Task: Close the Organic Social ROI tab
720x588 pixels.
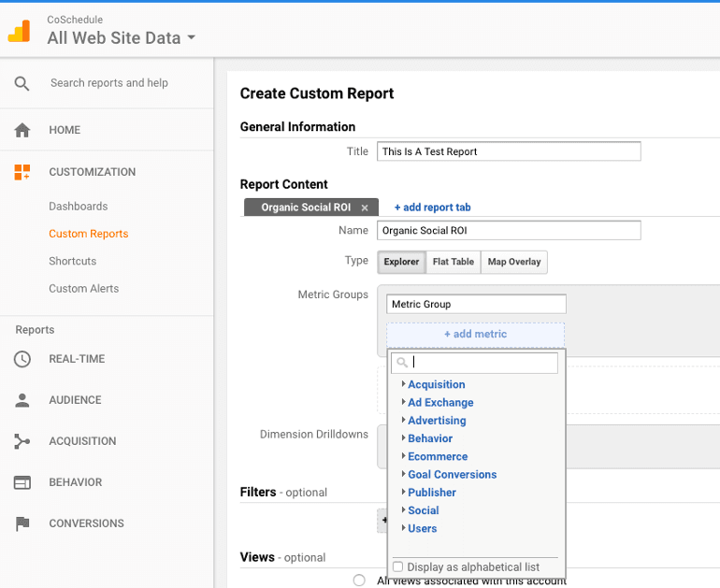Action: (365, 208)
